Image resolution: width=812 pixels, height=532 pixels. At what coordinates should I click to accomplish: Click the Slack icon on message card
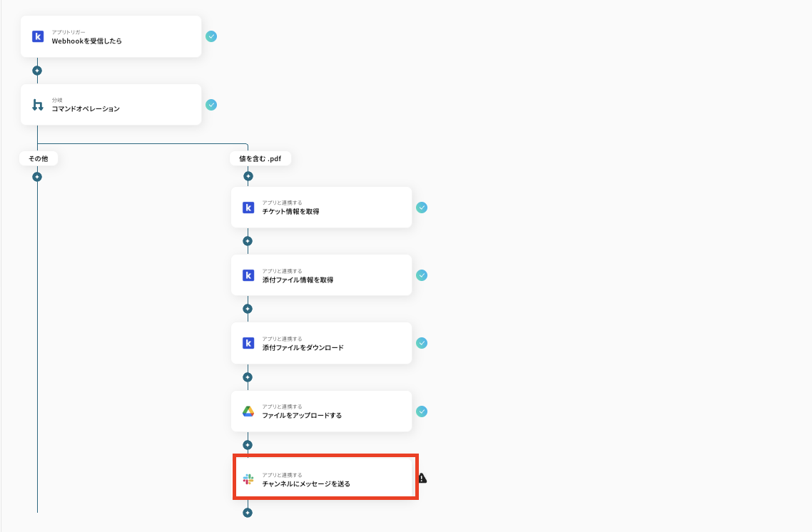[248, 479]
